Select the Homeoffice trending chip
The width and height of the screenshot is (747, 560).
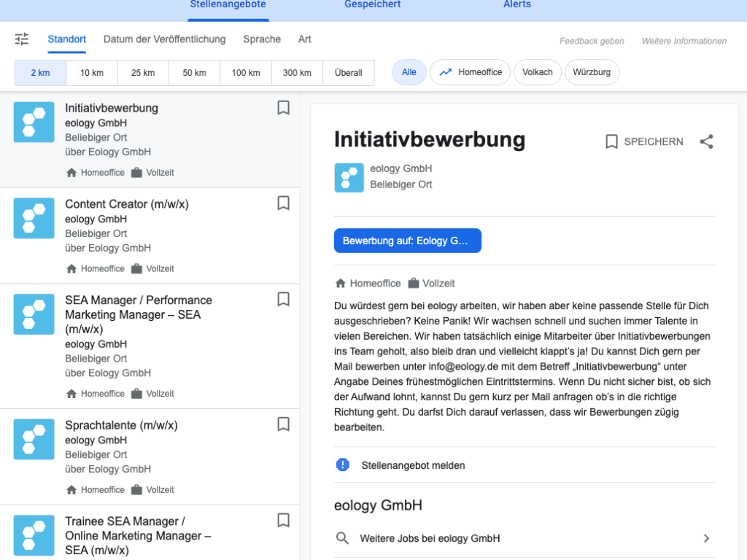coord(471,72)
